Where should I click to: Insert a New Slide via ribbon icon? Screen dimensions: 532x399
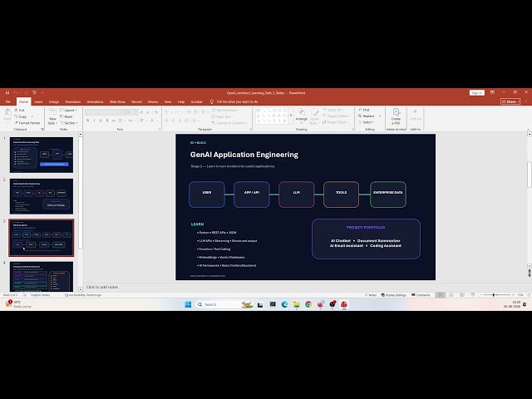coord(52,112)
